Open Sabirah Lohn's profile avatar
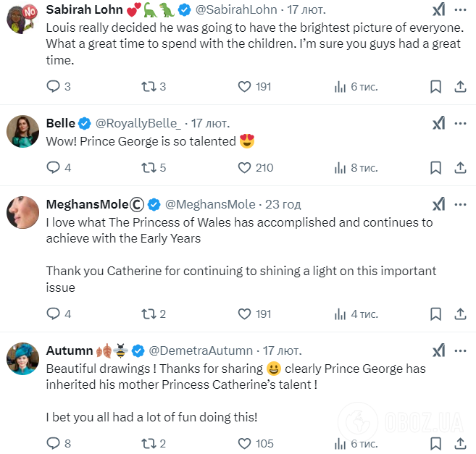Image resolution: width=476 pixels, height=454 pixels. 22,17
